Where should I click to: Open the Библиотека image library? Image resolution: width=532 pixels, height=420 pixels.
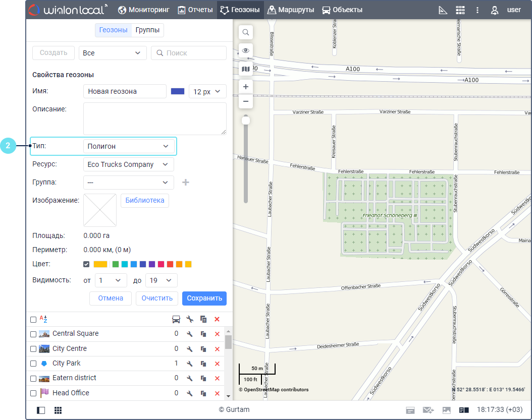coord(145,200)
